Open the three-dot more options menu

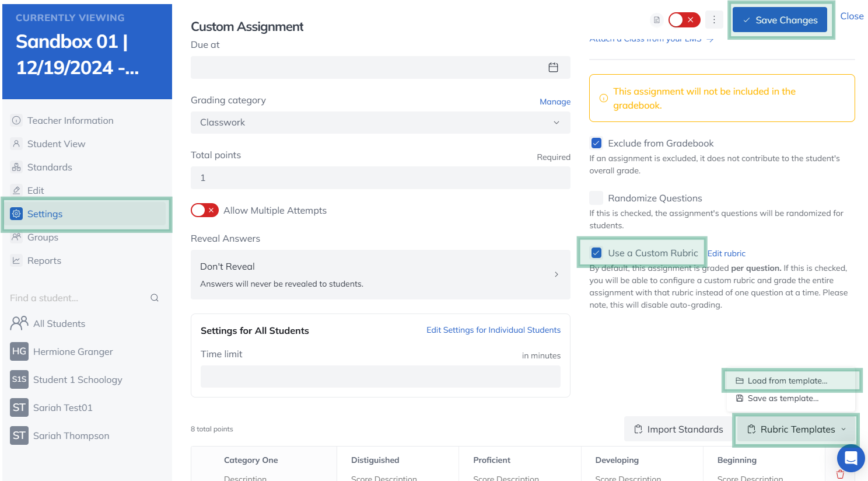tap(714, 20)
